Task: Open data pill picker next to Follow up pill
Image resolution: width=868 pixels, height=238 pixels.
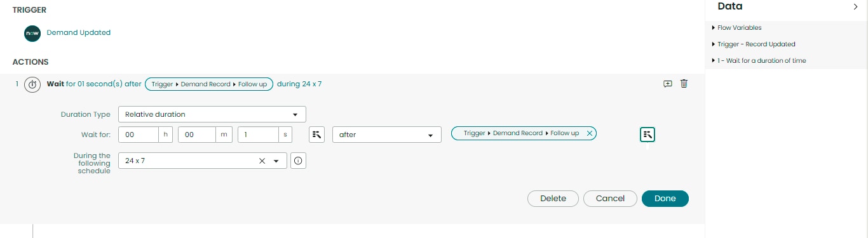Action: 648,135
